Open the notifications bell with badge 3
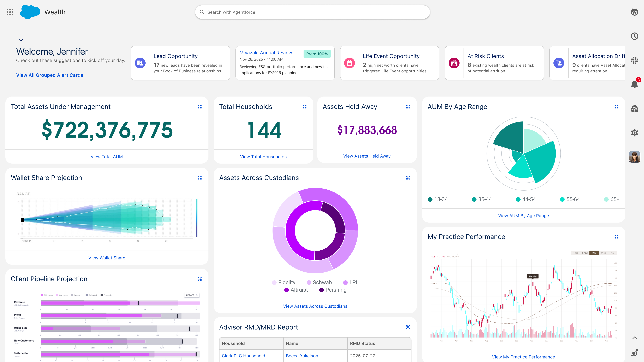This screenshot has height=362, width=644. click(x=634, y=84)
